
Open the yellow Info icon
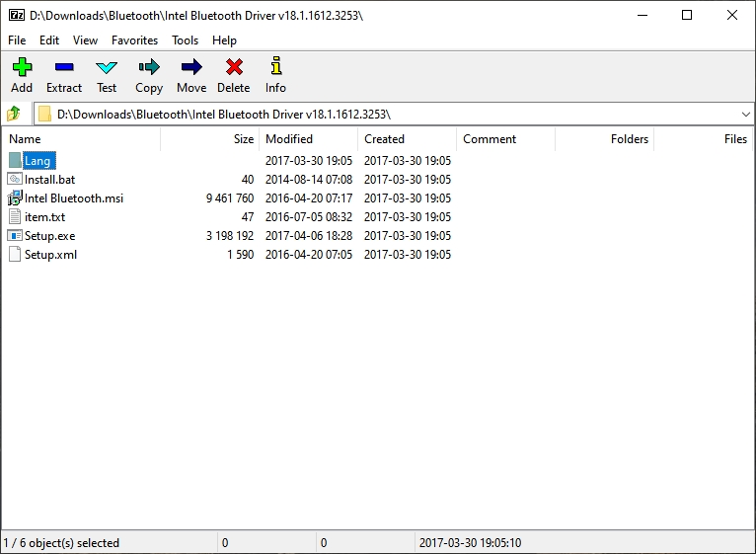[x=275, y=65]
